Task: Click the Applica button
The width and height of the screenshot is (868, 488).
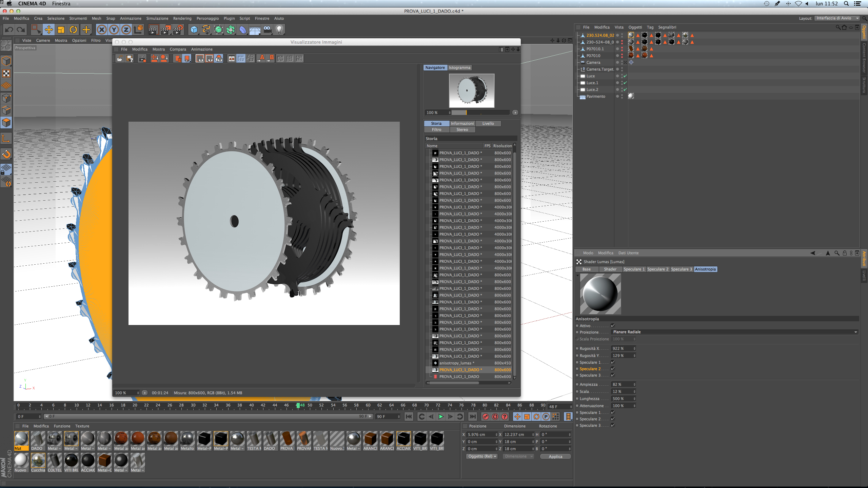Action: [555, 456]
